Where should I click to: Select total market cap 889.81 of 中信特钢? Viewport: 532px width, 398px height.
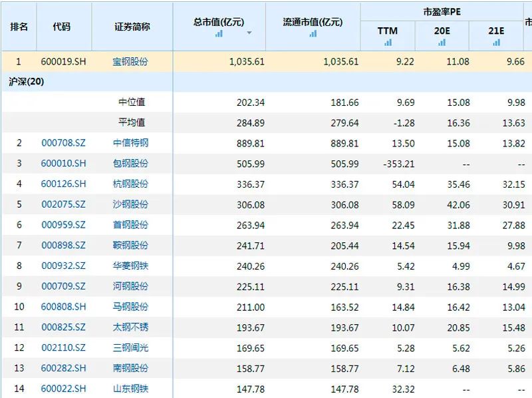[x=251, y=143]
